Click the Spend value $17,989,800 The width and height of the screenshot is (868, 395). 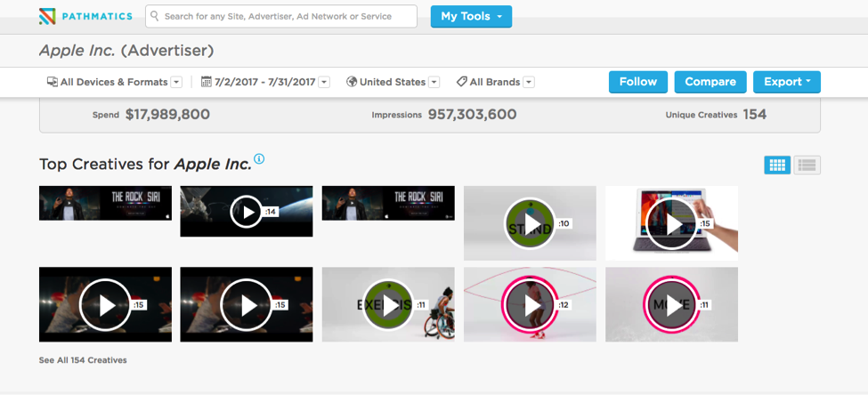tap(167, 115)
